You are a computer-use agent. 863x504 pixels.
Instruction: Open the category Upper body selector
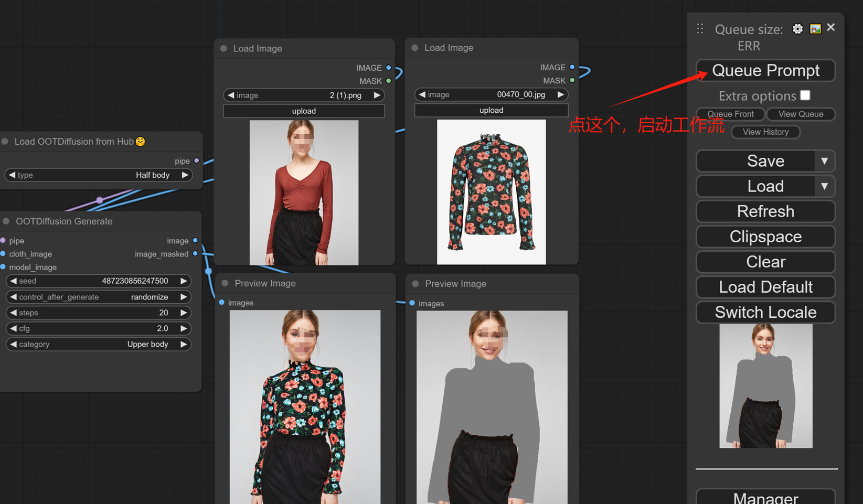[x=98, y=344]
